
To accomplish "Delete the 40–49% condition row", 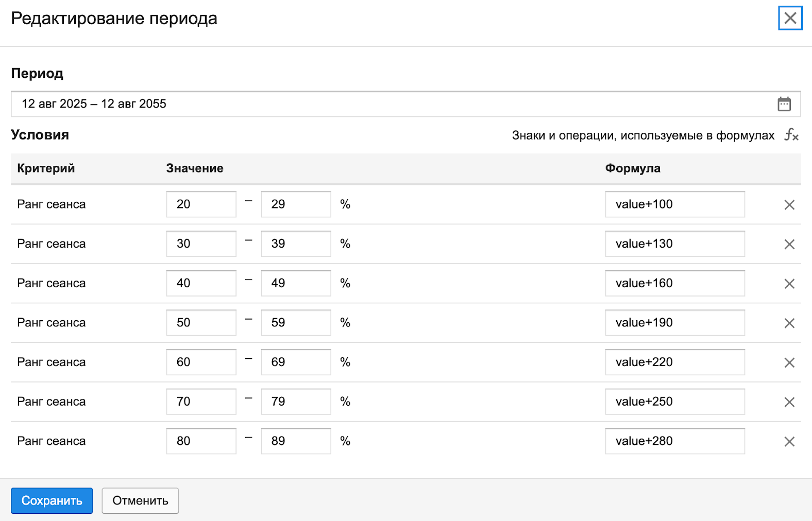I will point(789,284).
